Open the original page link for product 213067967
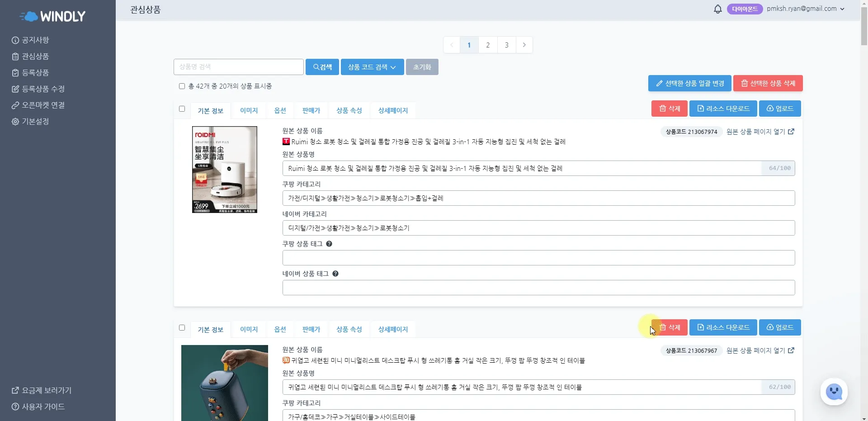 pyautogui.click(x=760, y=350)
